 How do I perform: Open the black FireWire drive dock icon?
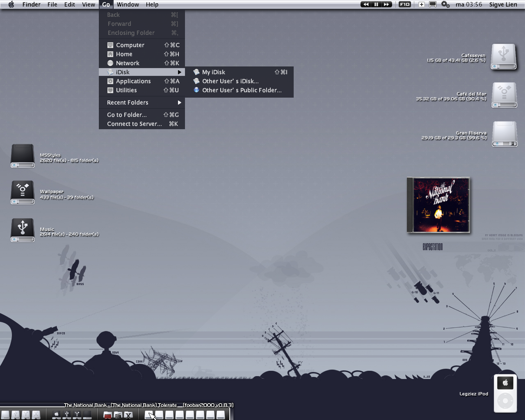(x=77, y=415)
